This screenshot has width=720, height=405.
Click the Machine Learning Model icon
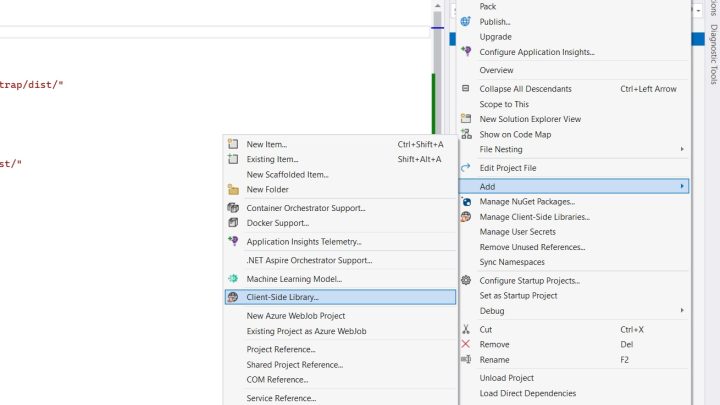pos(233,278)
